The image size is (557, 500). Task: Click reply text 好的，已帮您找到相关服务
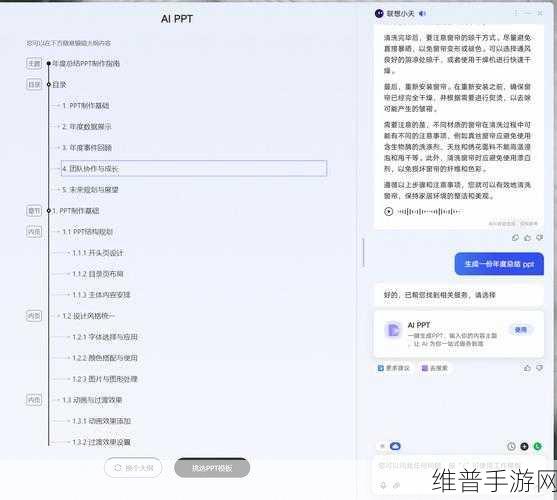coord(440,295)
